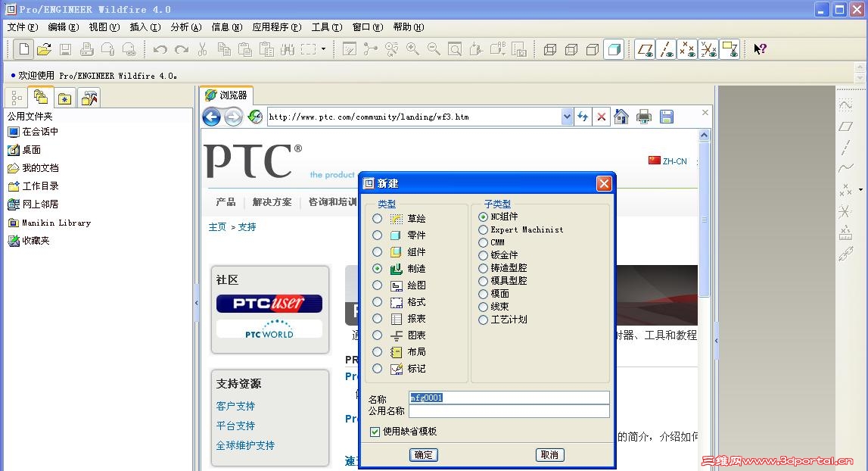Open 工作目录 in the folder list

click(33, 186)
